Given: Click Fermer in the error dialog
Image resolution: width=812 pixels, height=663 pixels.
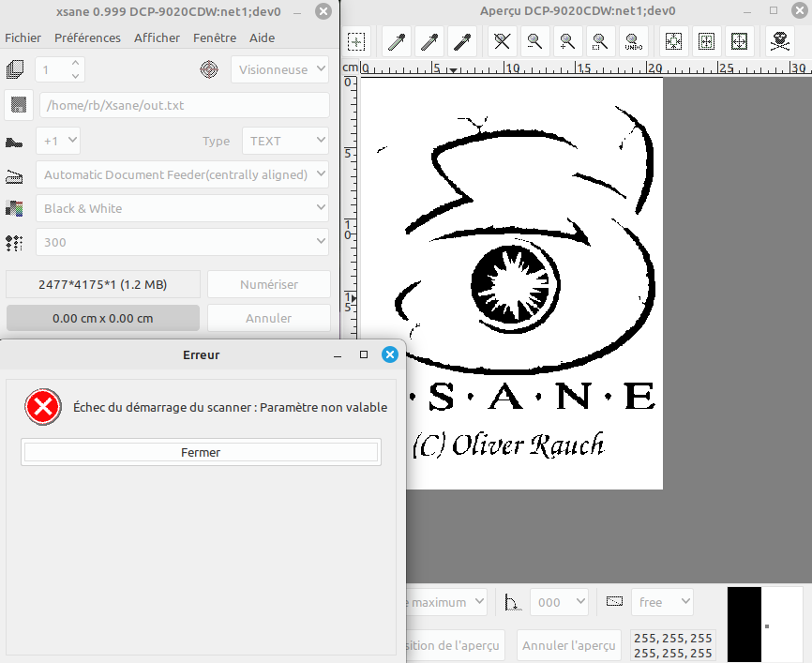Looking at the screenshot, I should tap(201, 452).
